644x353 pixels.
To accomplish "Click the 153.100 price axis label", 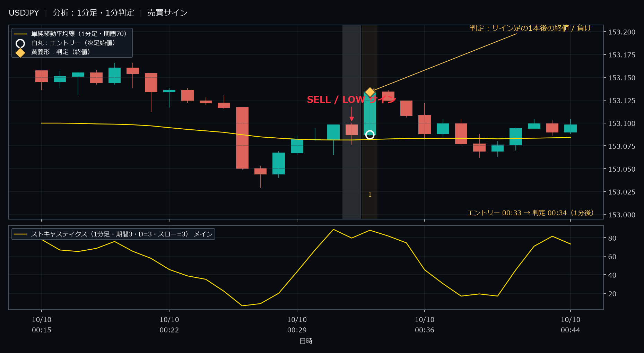I will click(622, 124).
